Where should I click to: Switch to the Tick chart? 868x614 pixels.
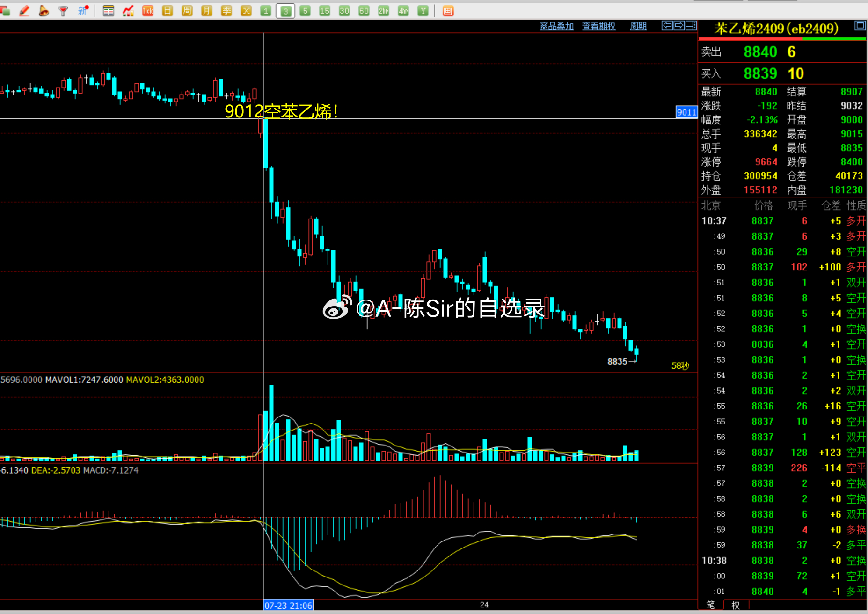(148, 11)
